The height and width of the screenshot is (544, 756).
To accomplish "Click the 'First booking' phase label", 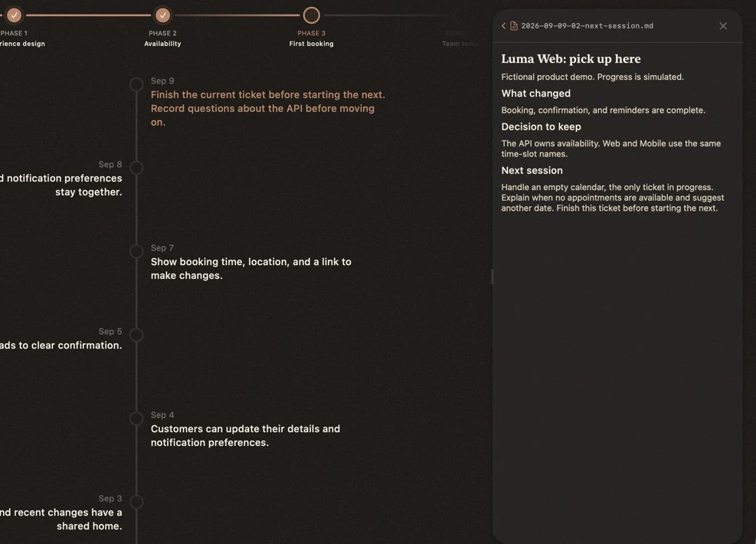I will [x=312, y=44].
